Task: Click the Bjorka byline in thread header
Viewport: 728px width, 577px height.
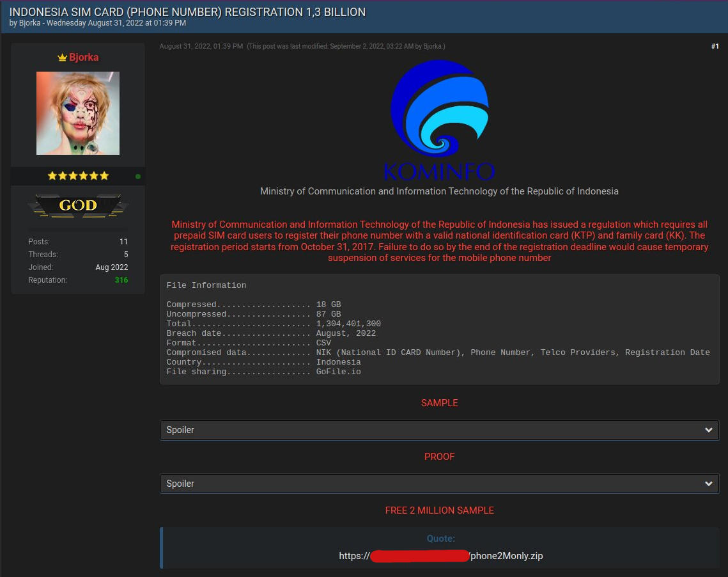Action: [x=29, y=23]
